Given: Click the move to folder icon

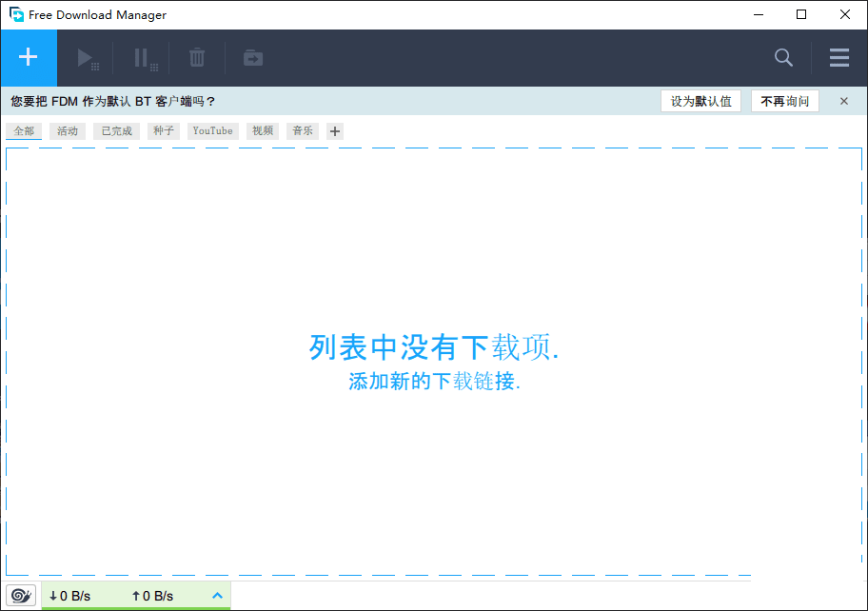Looking at the screenshot, I should pyautogui.click(x=253, y=58).
